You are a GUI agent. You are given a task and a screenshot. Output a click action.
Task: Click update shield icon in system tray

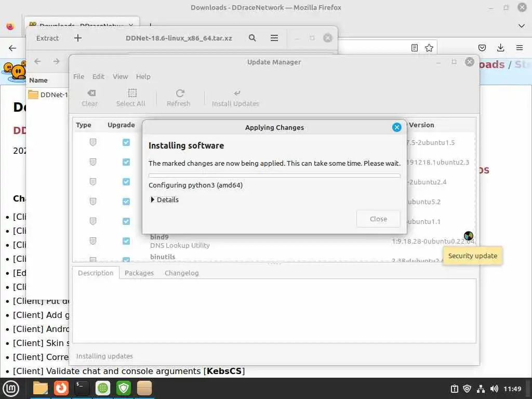click(x=467, y=389)
